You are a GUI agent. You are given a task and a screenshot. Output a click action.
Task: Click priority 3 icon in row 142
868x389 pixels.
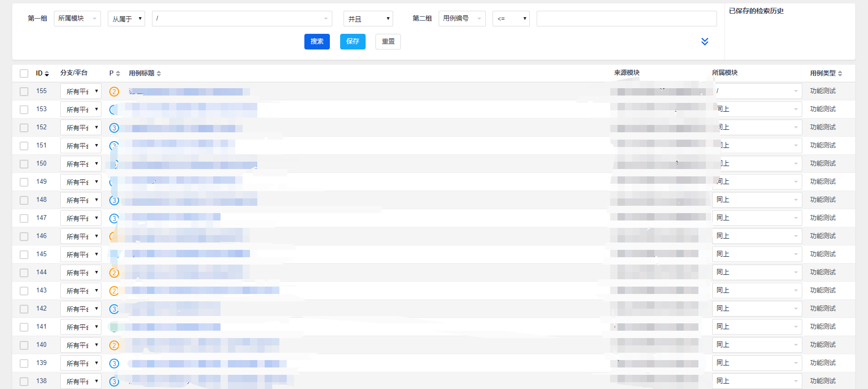[114, 309]
